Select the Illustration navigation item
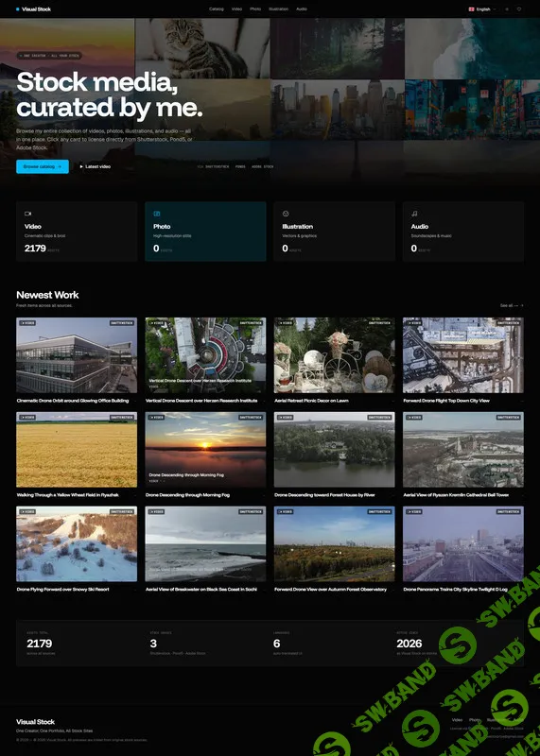The width and height of the screenshot is (540, 756). 278,9
